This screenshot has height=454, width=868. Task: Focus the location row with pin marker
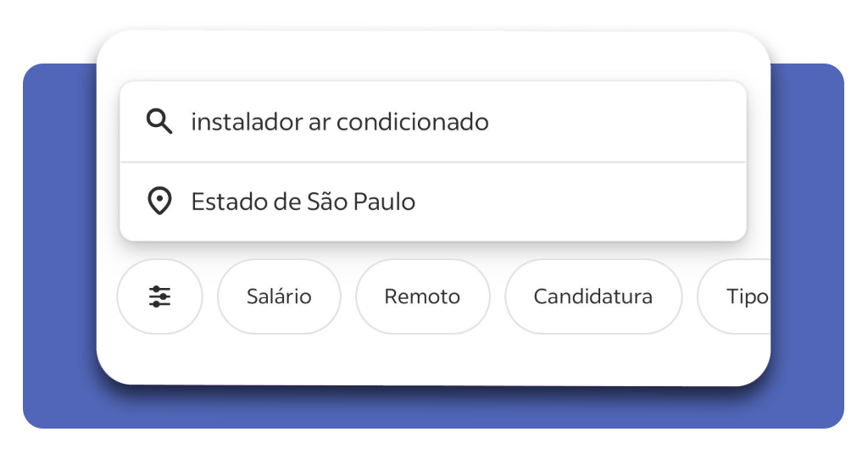pyautogui.click(x=433, y=202)
